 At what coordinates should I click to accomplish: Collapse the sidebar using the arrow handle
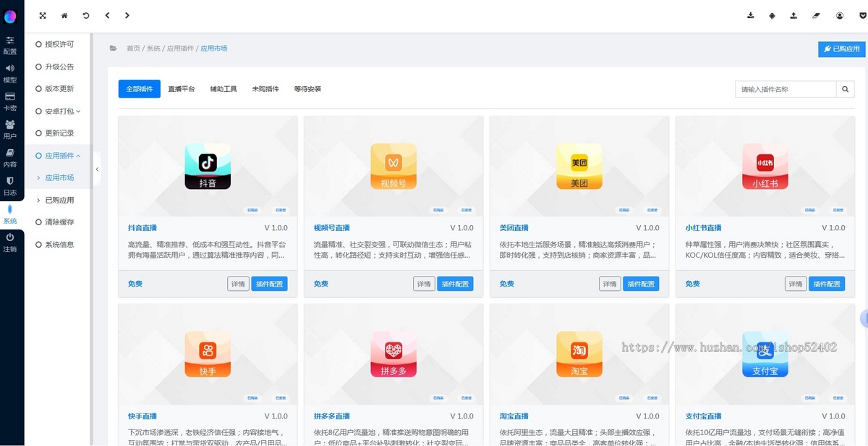click(97, 169)
